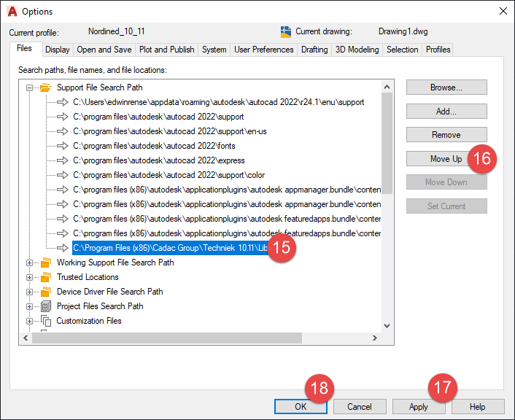Select the Trusted Locations tree label

(88, 277)
